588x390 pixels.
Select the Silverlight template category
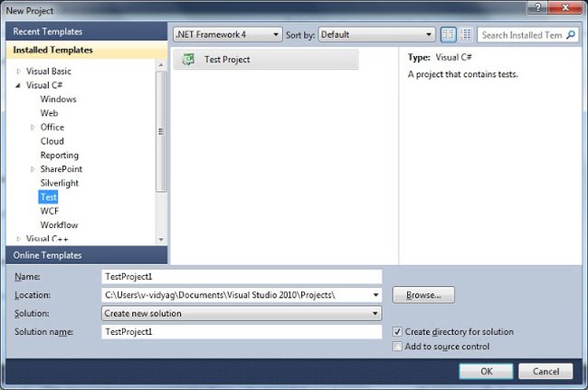pyautogui.click(x=60, y=184)
